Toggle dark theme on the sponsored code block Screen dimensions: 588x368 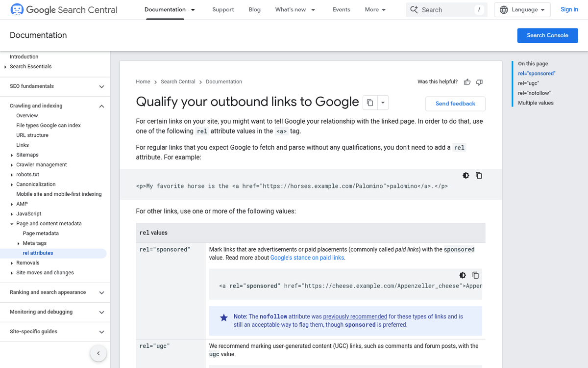[462, 275]
